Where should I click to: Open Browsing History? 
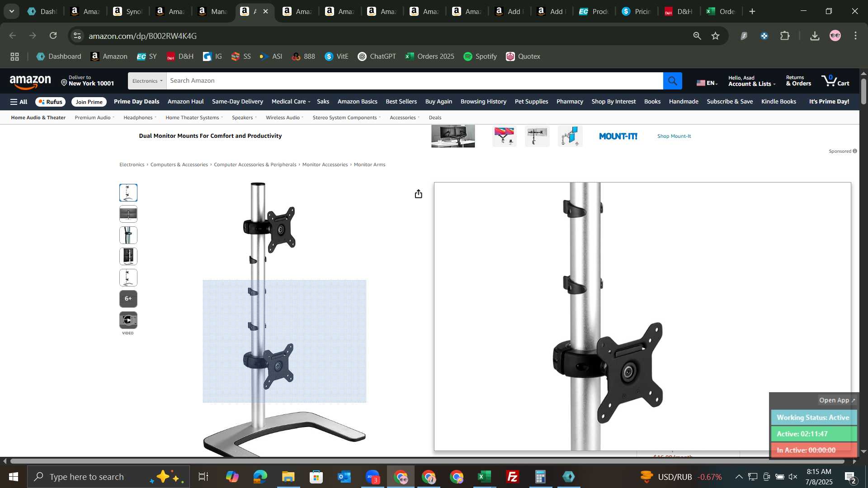483,102
